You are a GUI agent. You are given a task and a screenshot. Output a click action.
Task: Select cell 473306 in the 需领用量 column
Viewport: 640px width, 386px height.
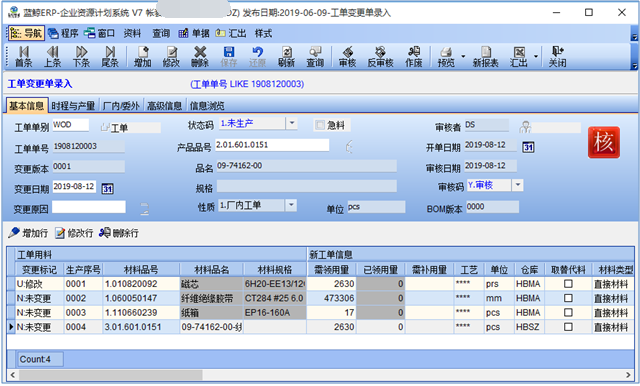(332, 298)
